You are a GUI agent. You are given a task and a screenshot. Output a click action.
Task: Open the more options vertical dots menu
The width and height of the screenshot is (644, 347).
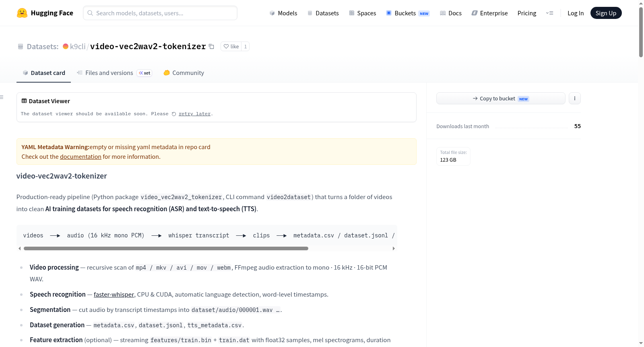tap(575, 98)
